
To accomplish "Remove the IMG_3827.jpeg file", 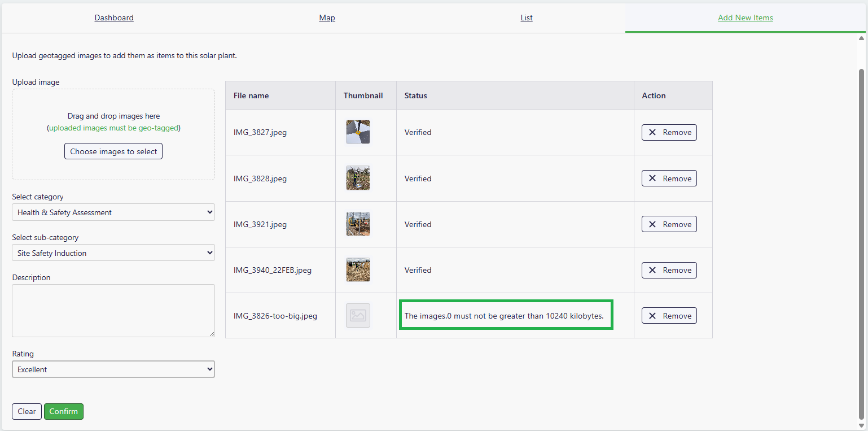I will (669, 132).
